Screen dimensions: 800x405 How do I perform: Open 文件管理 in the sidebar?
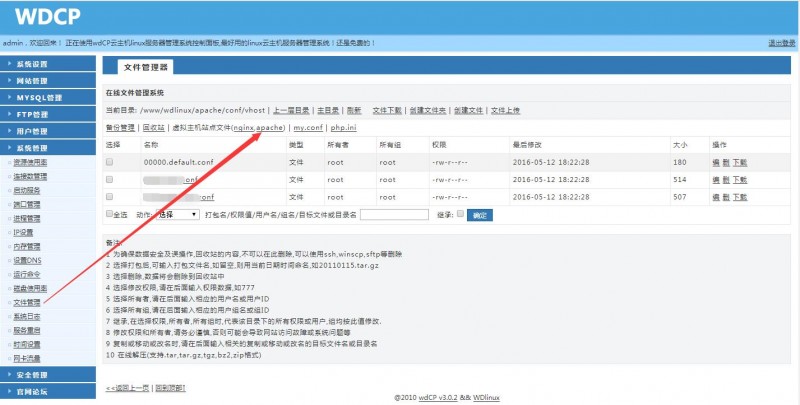[27, 301]
